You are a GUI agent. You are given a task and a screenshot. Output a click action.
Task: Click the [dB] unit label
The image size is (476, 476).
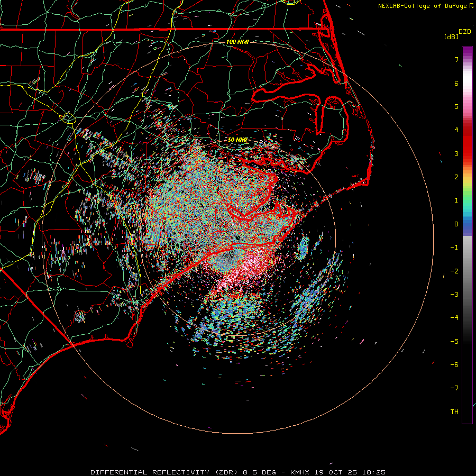451,36
